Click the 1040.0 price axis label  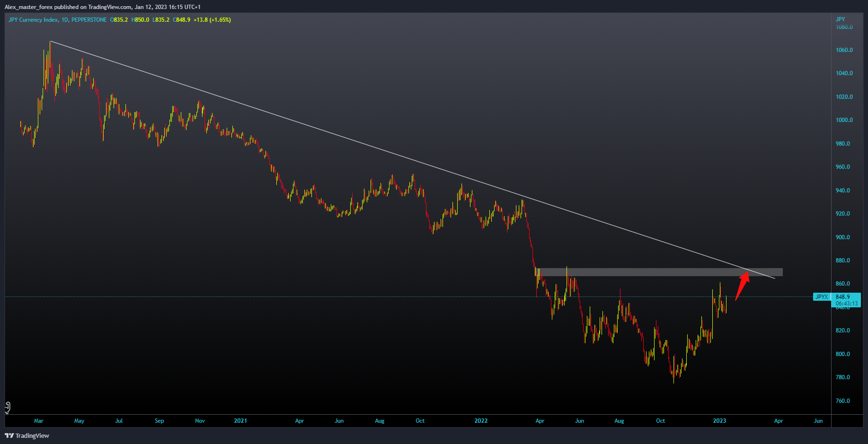pos(844,73)
